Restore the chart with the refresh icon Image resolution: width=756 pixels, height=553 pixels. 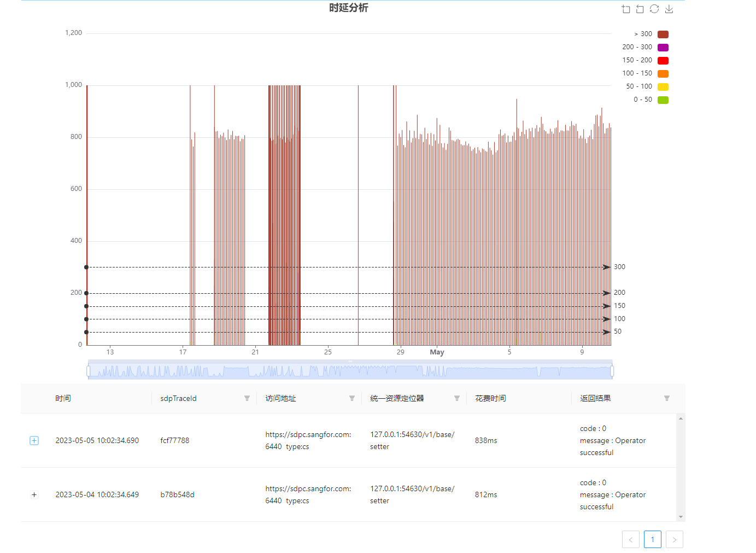(x=654, y=9)
